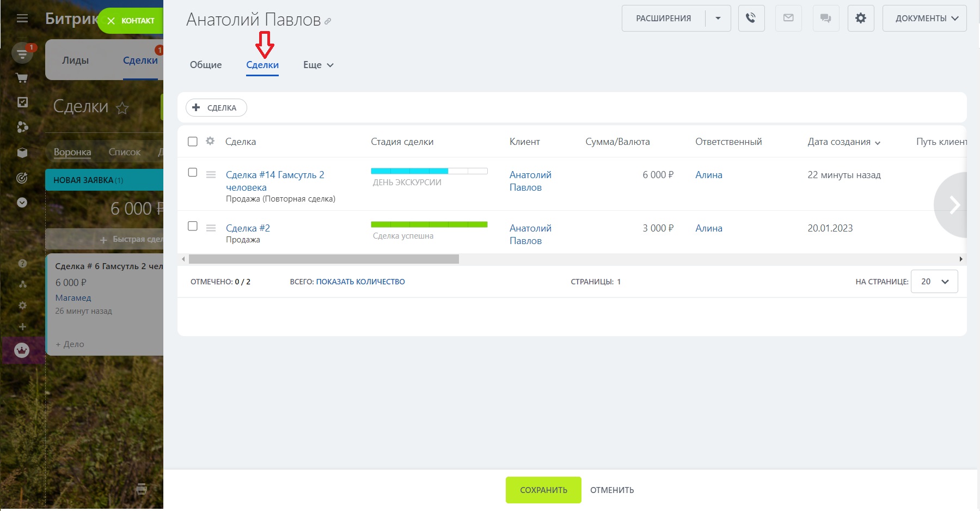Open the Еще tab dropdown
This screenshot has height=511, width=980.
click(x=318, y=65)
